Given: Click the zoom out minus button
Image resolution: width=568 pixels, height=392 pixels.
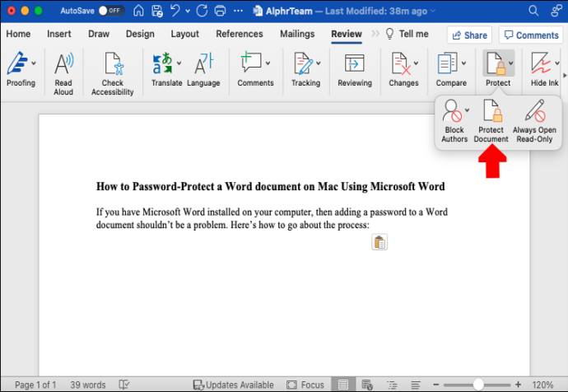Looking at the screenshot, I should coord(436,385).
